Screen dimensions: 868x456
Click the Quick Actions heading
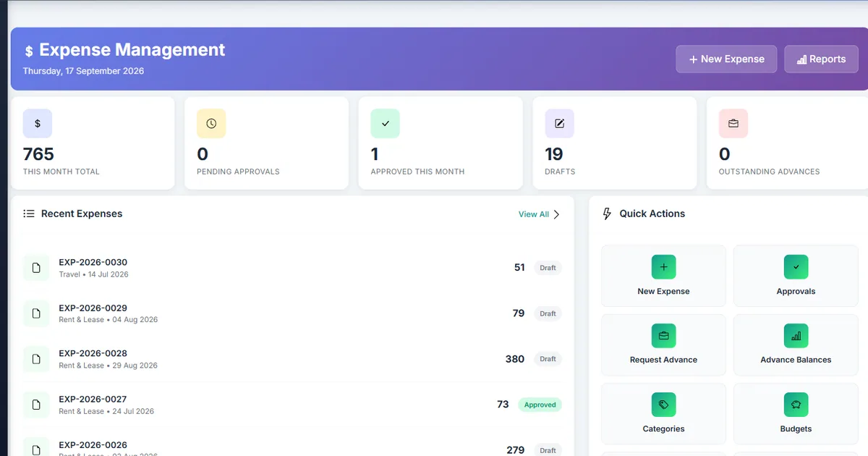(652, 214)
